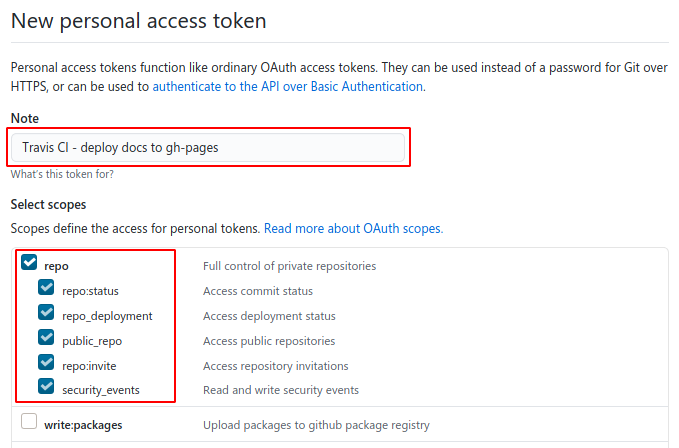Turn off the security_events checkbox

46,388
